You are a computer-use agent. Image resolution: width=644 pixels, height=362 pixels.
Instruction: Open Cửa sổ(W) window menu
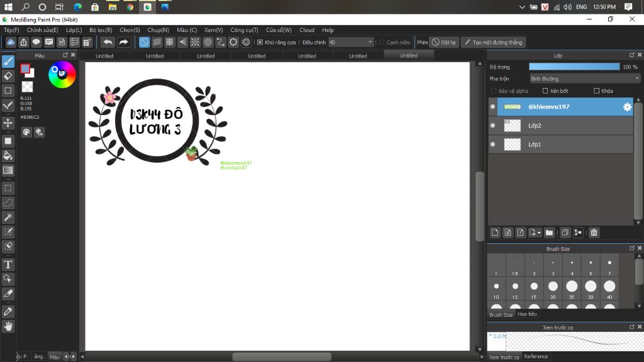(279, 30)
